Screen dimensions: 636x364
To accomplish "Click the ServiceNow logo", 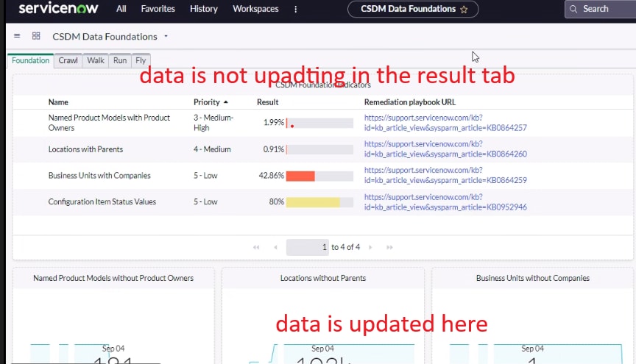I will [58, 8].
